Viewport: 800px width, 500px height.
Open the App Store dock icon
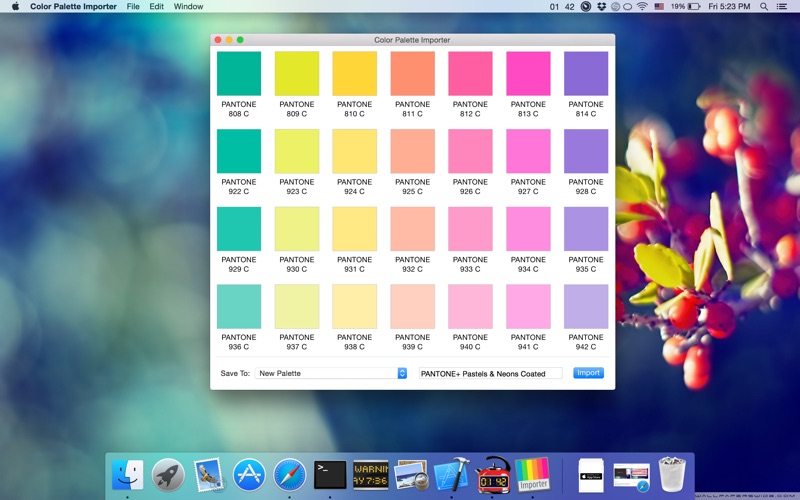249,474
